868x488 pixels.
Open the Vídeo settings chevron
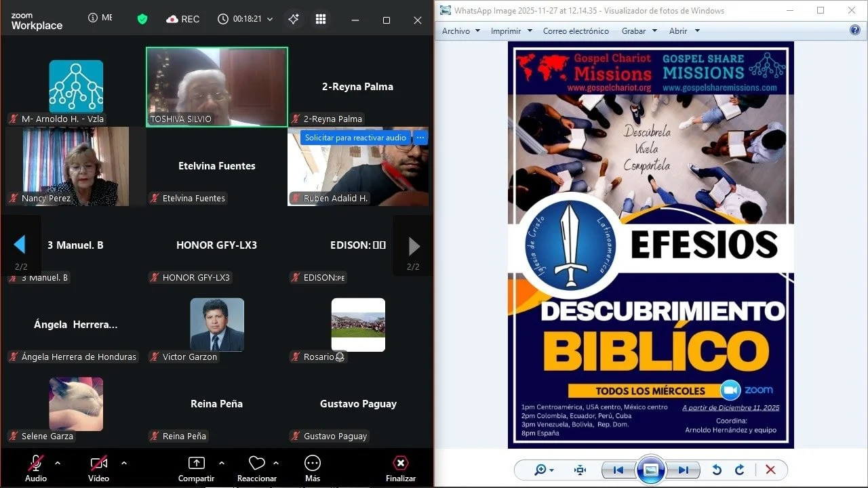point(123,463)
